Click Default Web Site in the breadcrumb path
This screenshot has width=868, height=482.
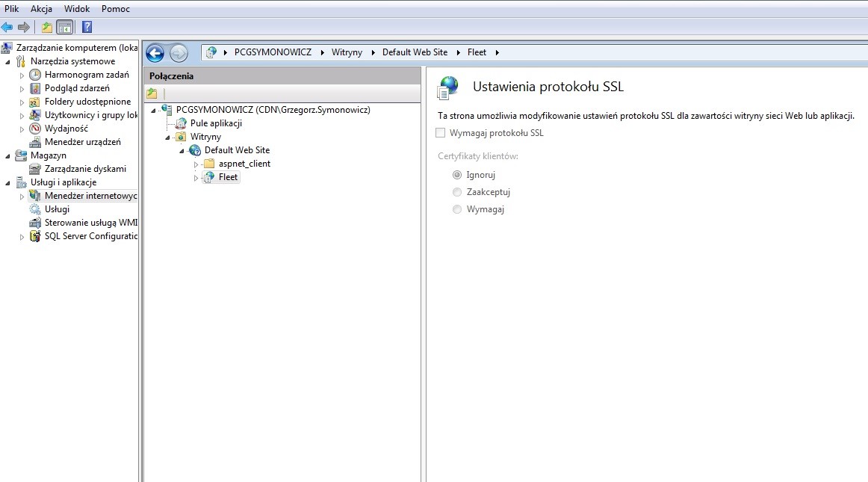[x=415, y=52]
